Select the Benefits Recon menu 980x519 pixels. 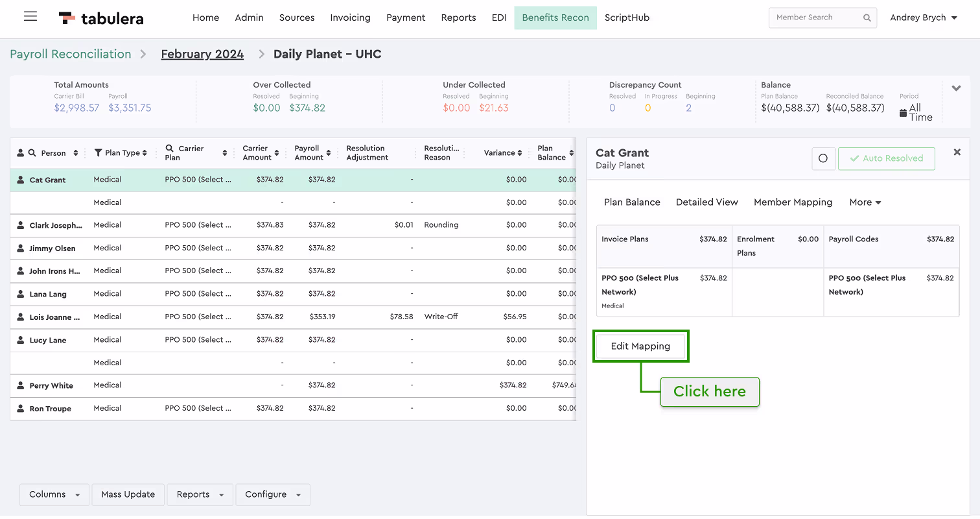click(x=555, y=18)
